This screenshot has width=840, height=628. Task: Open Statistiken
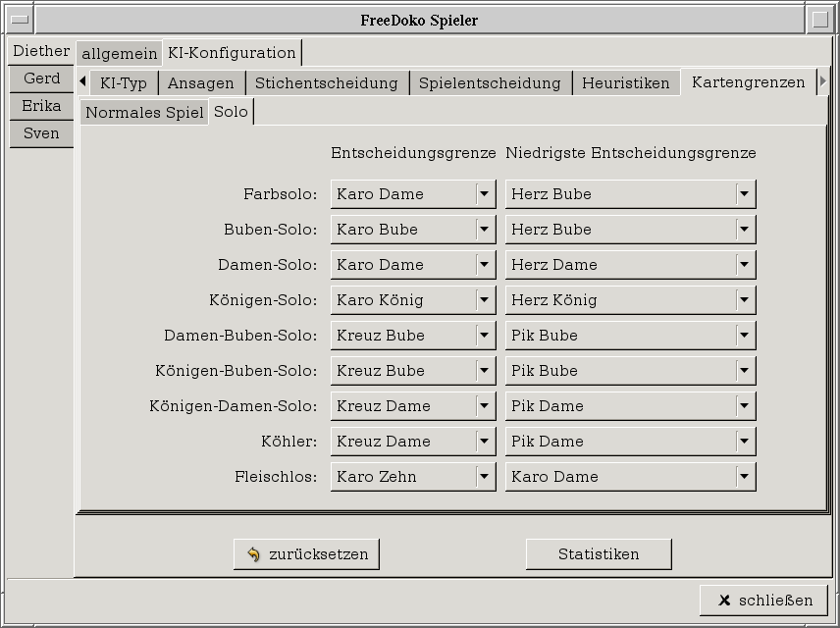pyautogui.click(x=599, y=554)
